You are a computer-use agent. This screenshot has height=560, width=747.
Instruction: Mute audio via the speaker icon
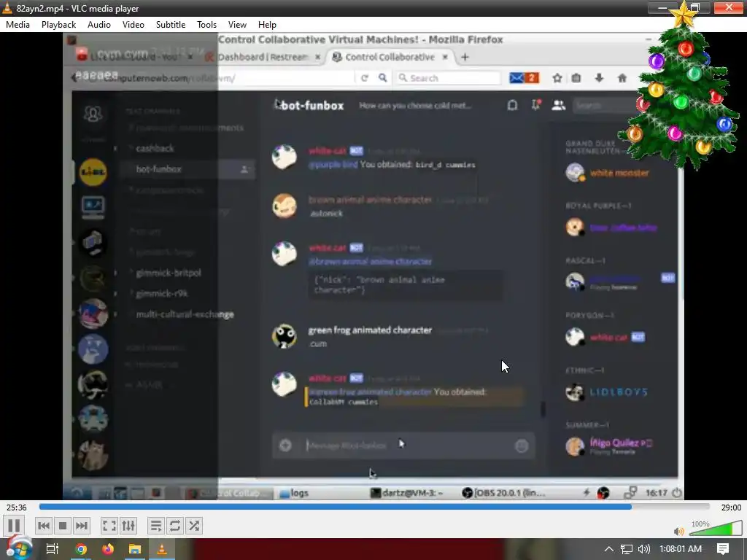(x=679, y=531)
